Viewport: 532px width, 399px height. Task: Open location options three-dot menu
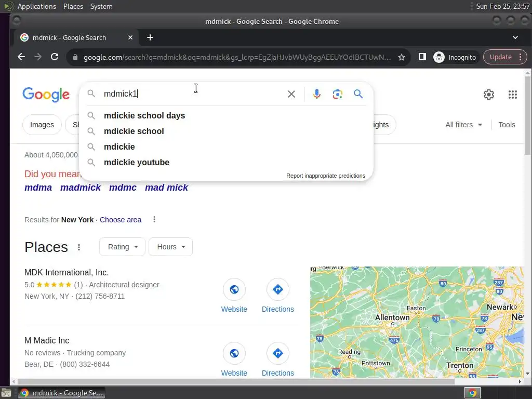click(x=154, y=220)
